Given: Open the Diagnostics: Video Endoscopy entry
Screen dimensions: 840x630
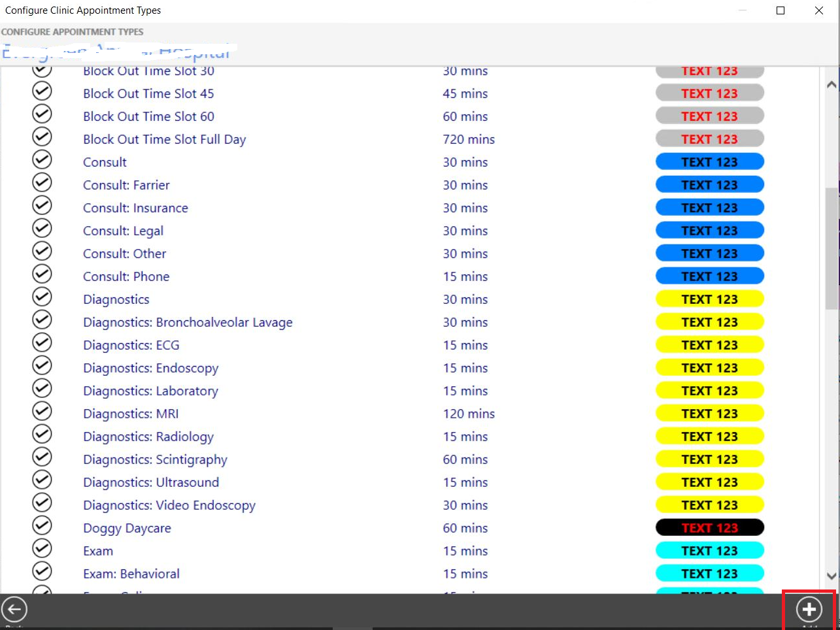Looking at the screenshot, I should coord(169,505).
